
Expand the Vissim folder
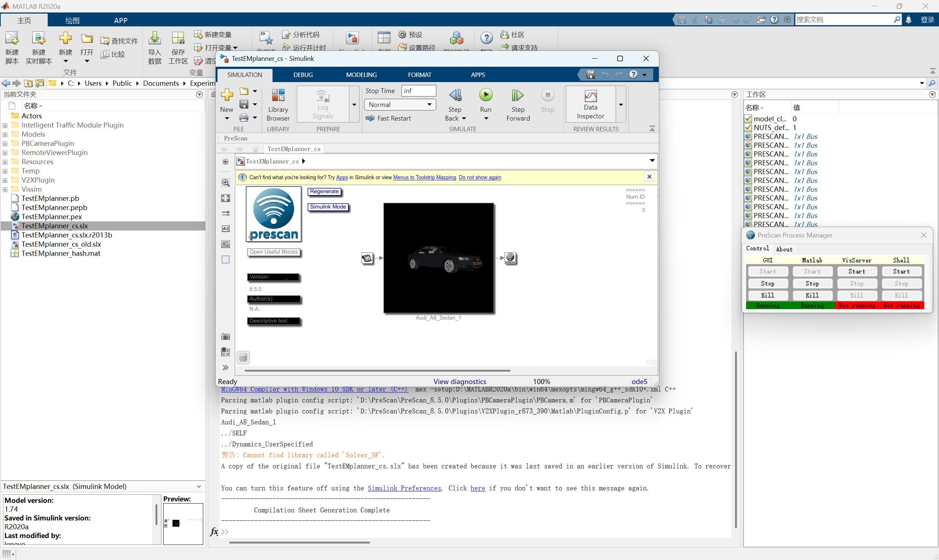pos(5,189)
